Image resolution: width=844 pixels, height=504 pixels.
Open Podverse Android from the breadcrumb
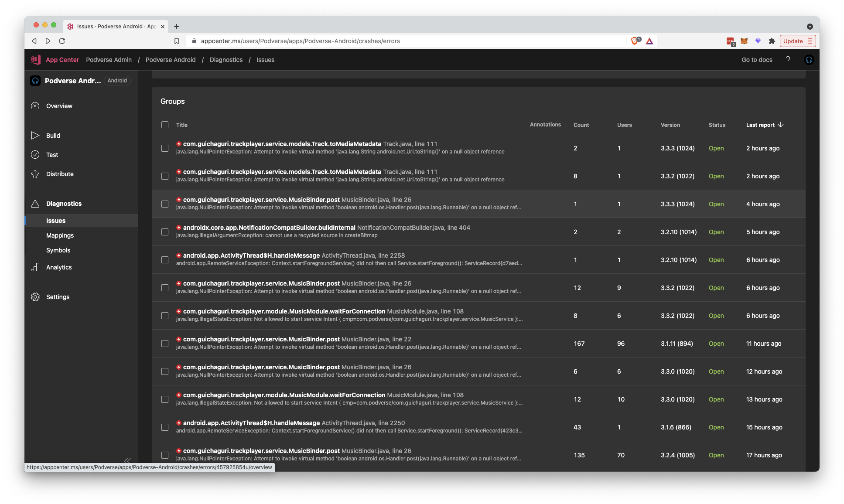[171, 60]
